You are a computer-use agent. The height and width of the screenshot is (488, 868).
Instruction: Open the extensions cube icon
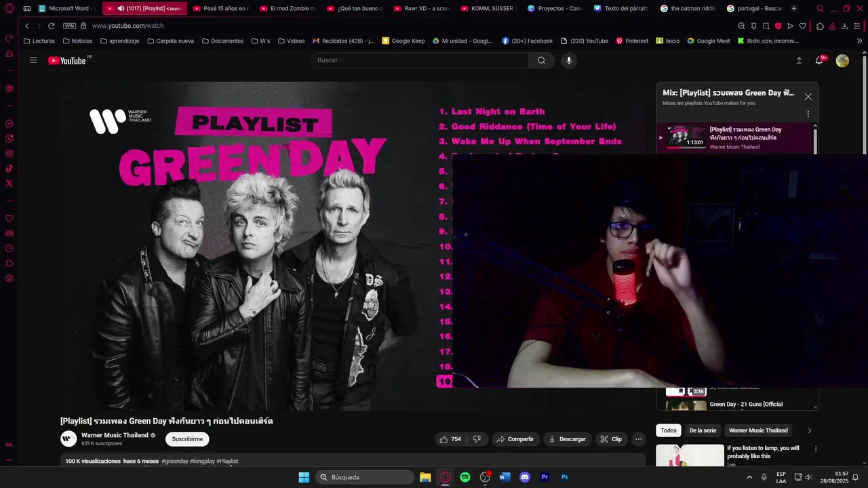(820, 26)
